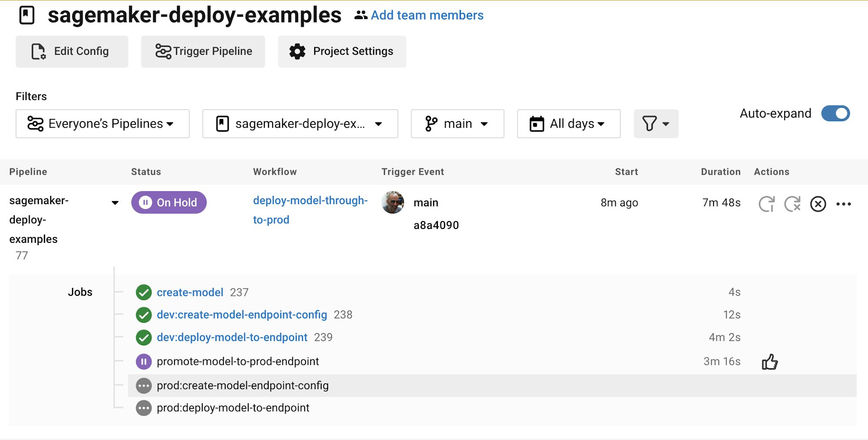Click the project bookmark icon beside the title
The image size is (868, 440).
pos(27,15)
